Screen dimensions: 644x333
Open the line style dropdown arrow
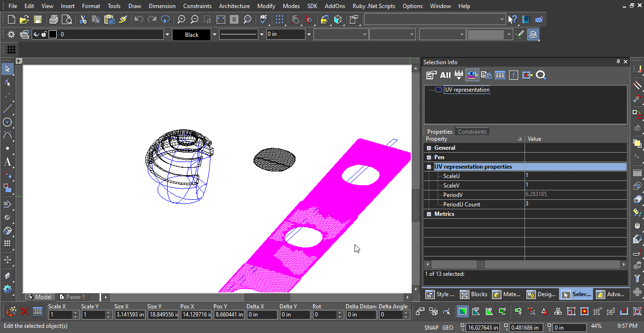coord(262,34)
